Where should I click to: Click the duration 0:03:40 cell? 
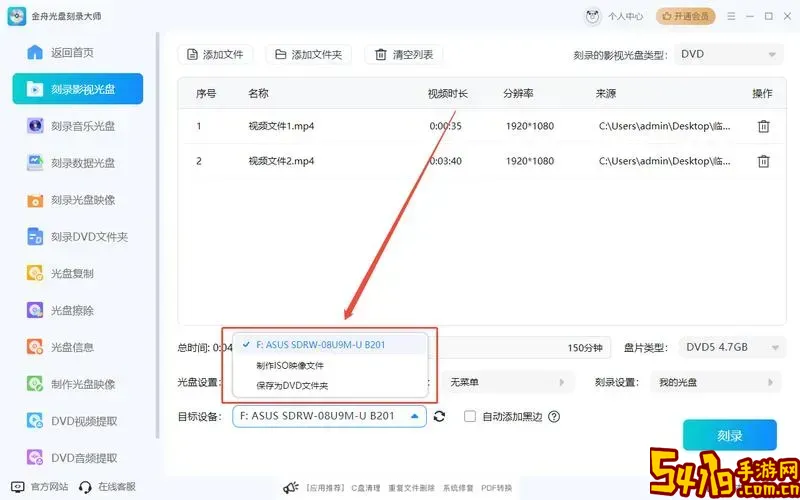445,161
